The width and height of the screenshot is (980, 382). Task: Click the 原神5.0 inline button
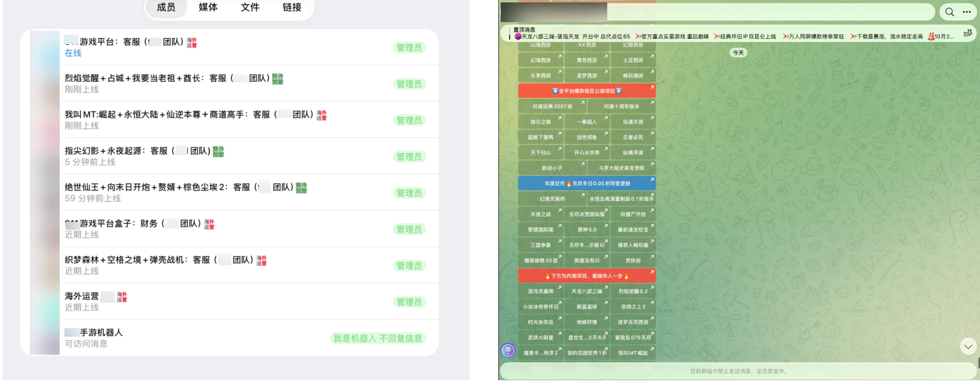[x=587, y=229]
